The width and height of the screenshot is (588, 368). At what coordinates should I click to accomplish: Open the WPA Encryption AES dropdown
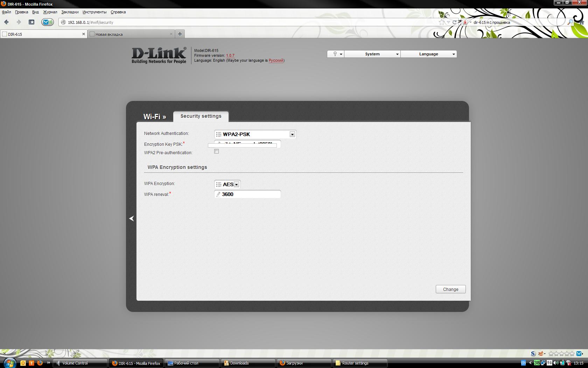point(227,184)
